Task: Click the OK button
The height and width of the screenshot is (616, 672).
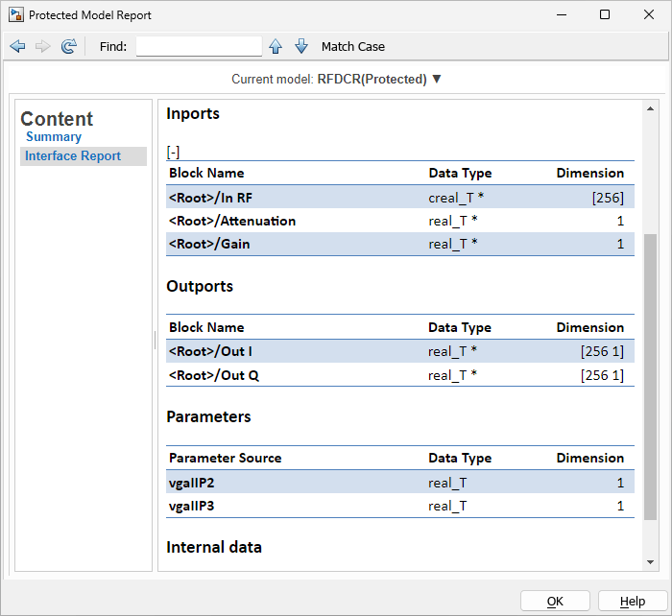Action: click(x=555, y=601)
